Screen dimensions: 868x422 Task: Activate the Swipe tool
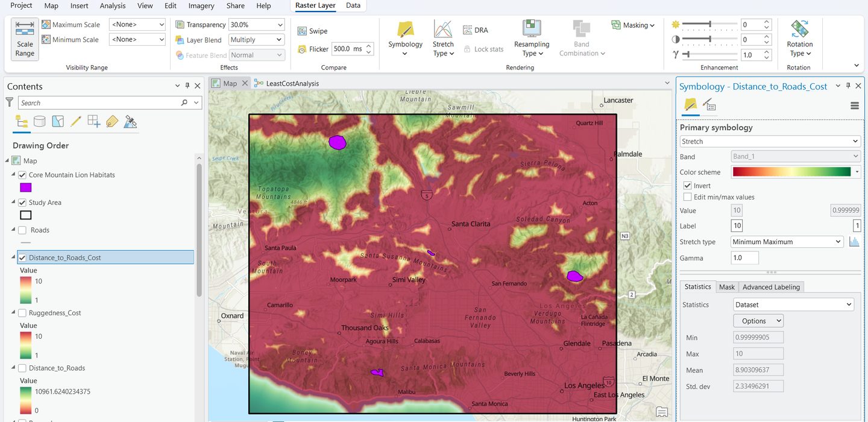coord(313,31)
